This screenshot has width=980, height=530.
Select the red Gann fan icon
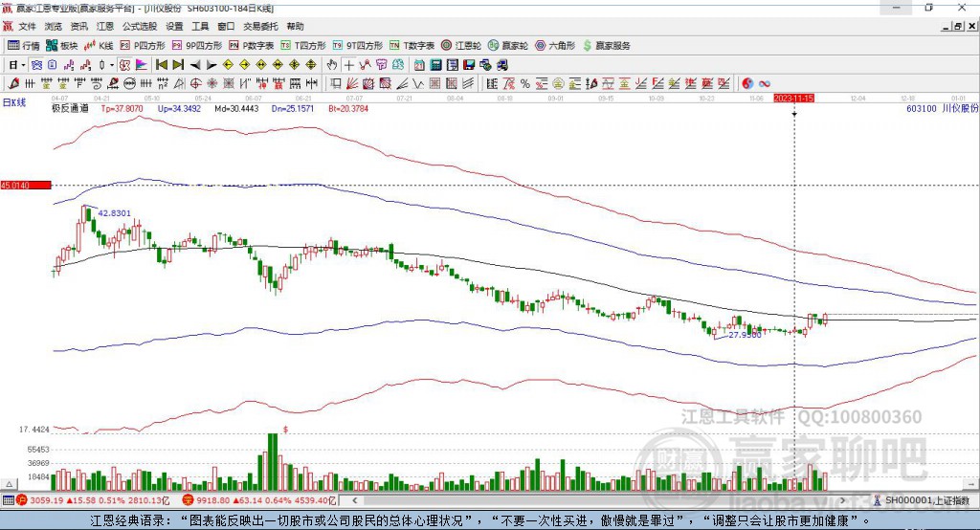click(x=352, y=84)
